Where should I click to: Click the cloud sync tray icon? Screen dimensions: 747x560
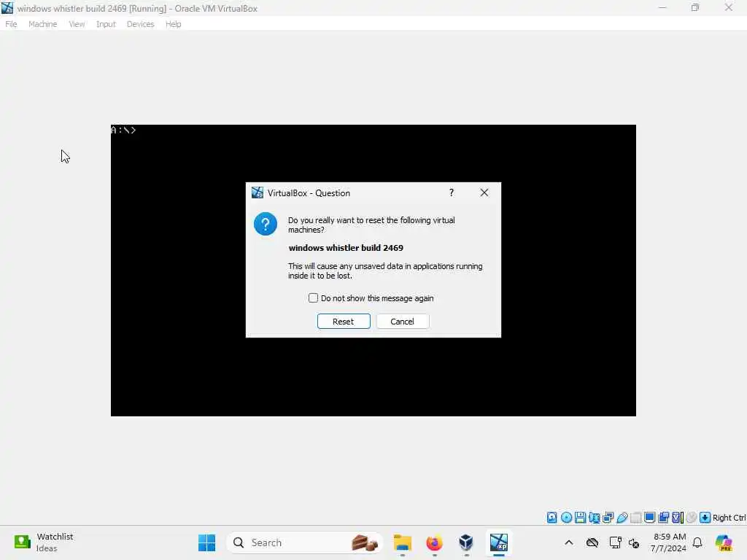(592, 542)
